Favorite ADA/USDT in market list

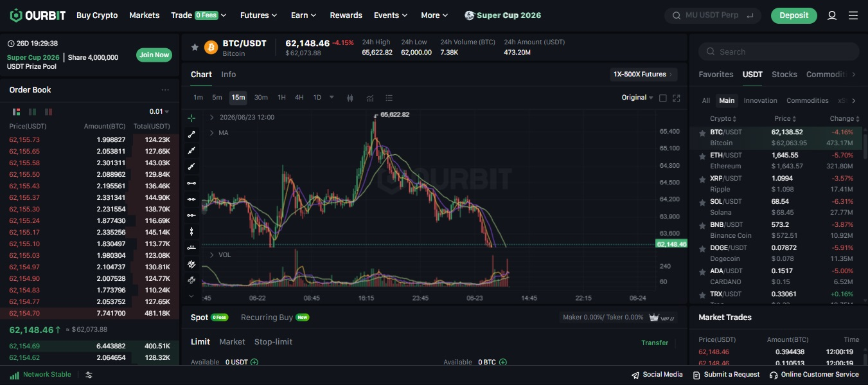702,271
